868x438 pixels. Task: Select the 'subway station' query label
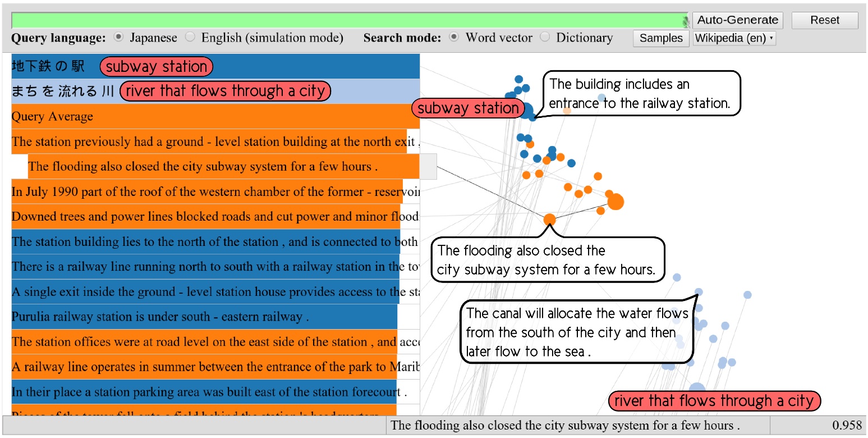[156, 66]
